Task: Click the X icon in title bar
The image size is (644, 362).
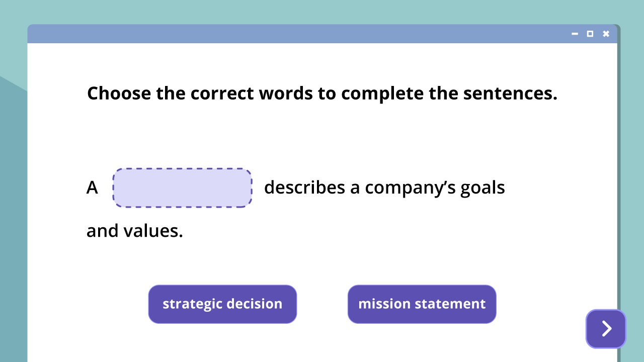Action: pos(606,34)
